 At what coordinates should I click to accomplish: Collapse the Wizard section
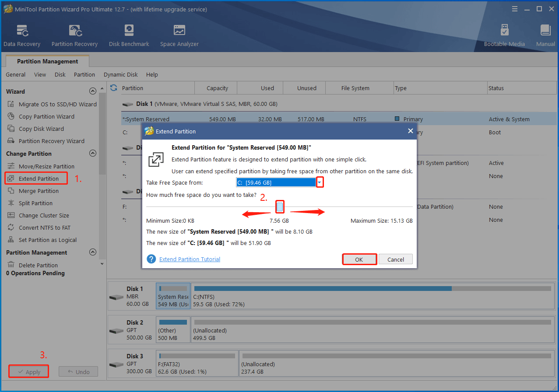point(92,91)
